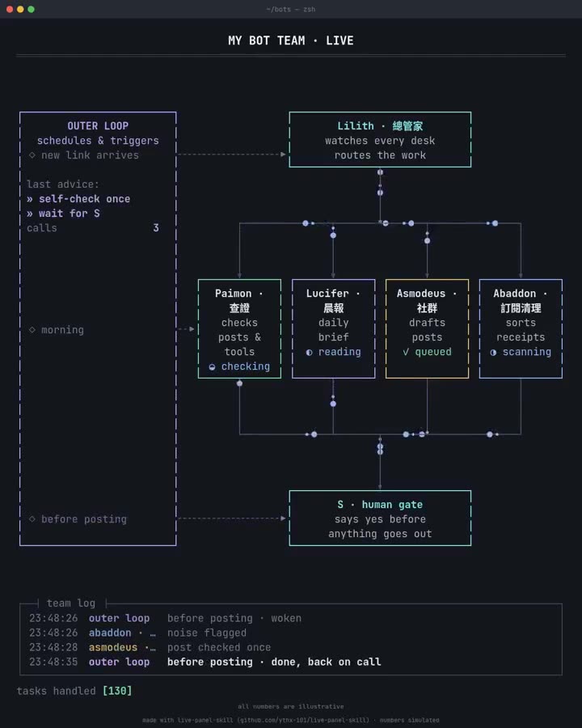Click the 'calls' label in outer loop
Viewport: 582px width, 728px height.
point(42,228)
